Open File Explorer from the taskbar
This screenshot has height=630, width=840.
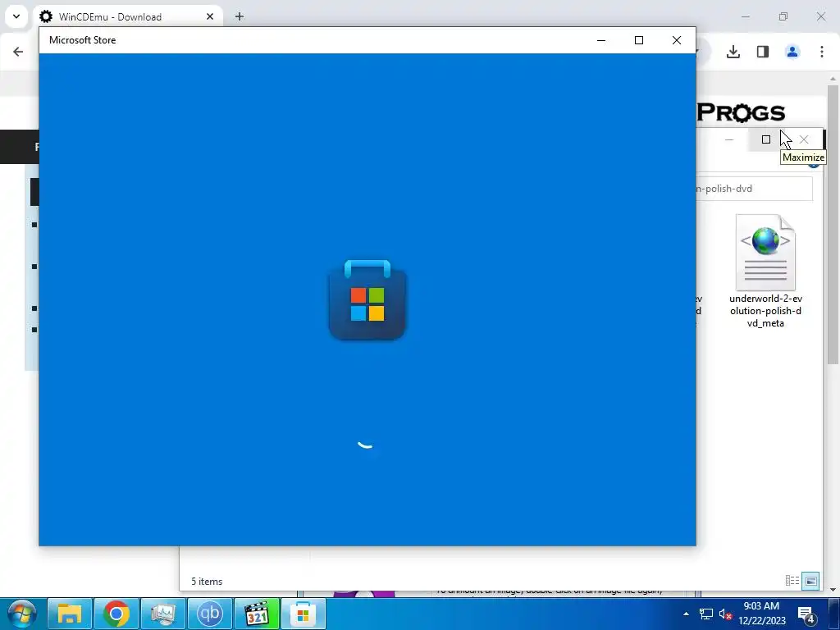click(x=70, y=614)
